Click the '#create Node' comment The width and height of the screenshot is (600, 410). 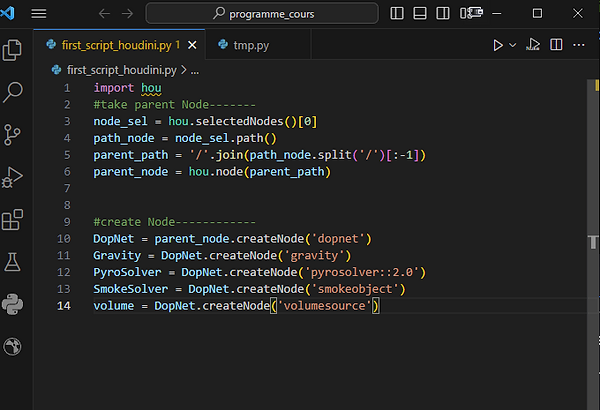click(x=174, y=222)
